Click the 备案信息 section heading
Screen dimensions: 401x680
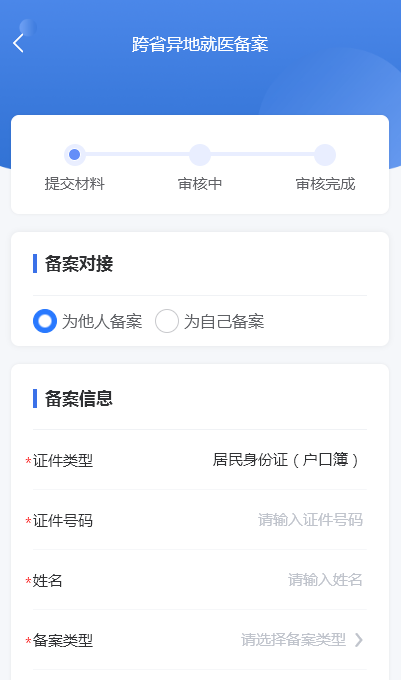pyautogui.click(x=79, y=399)
